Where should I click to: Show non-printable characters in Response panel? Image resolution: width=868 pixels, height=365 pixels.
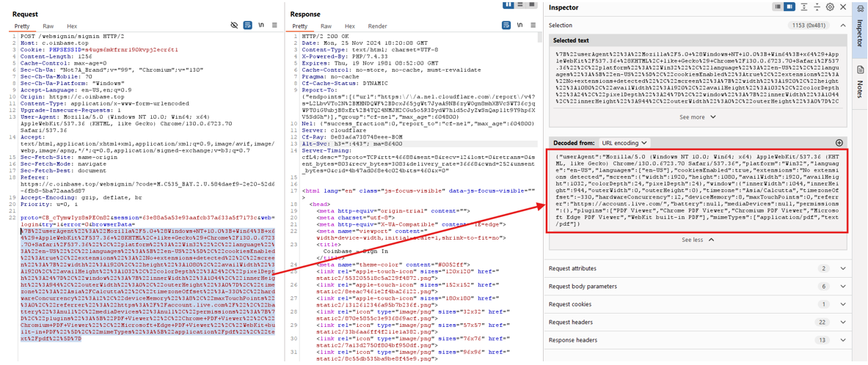point(519,26)
